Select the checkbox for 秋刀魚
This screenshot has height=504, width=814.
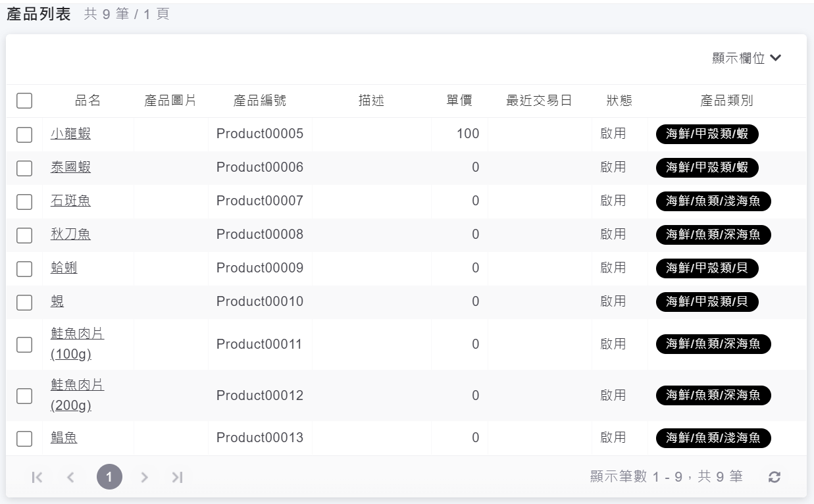pos(24,235)
